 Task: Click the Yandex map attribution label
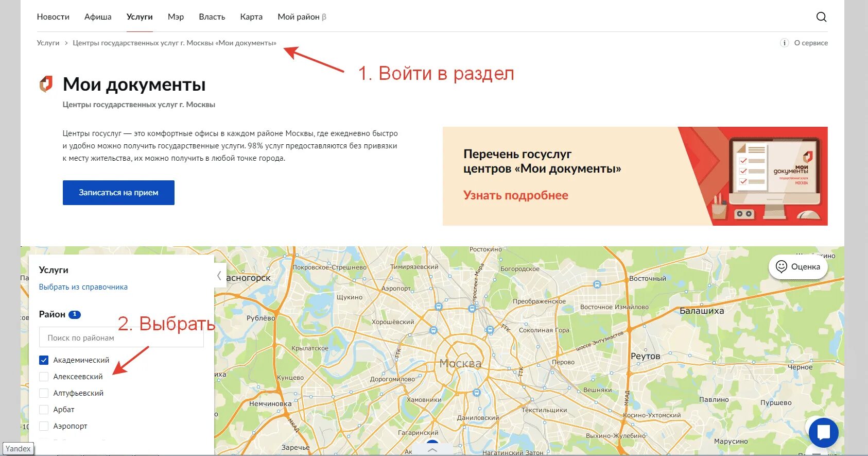pos(18,449)
